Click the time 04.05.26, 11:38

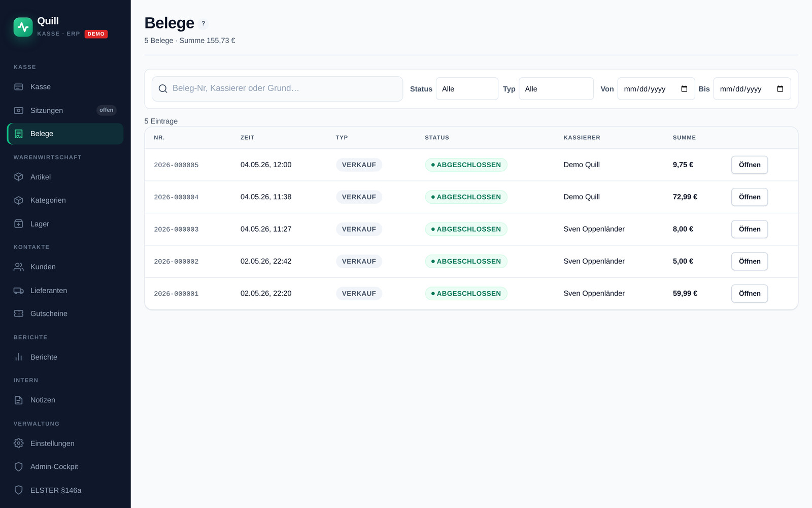tap(266, 197)
